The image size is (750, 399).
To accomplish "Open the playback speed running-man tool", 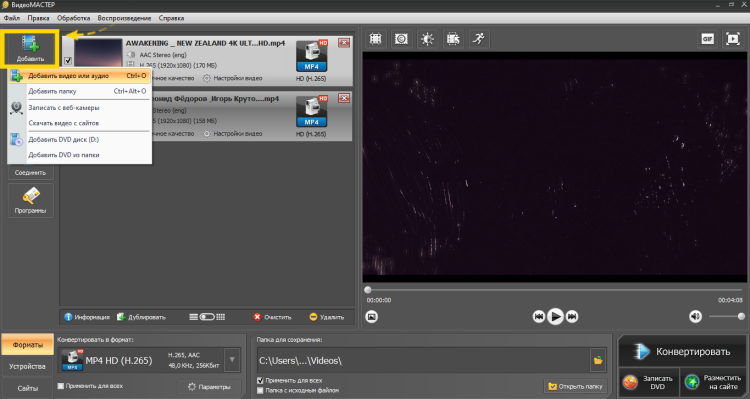I will [479, 39].
